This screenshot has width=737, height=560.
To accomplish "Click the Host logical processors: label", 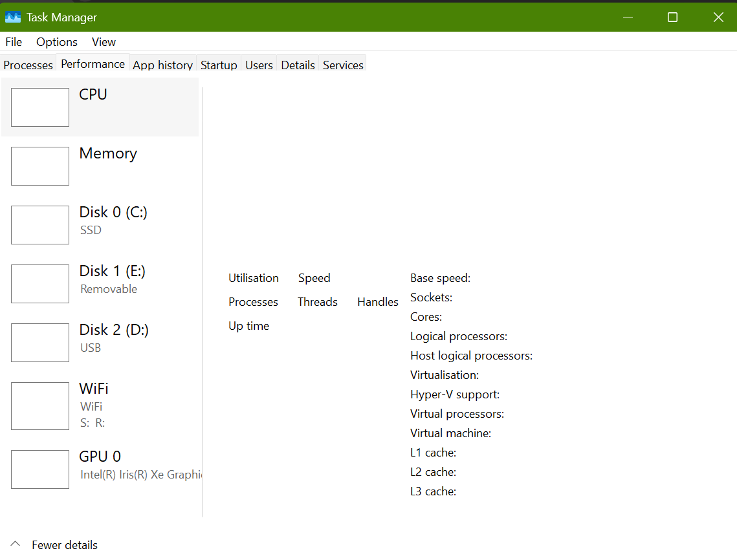I will click(472, 356).
